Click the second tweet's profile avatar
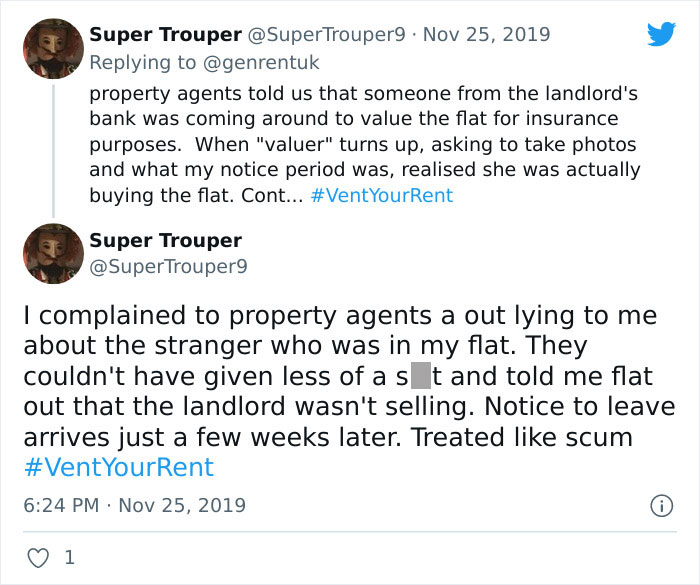 click(52, 253)
